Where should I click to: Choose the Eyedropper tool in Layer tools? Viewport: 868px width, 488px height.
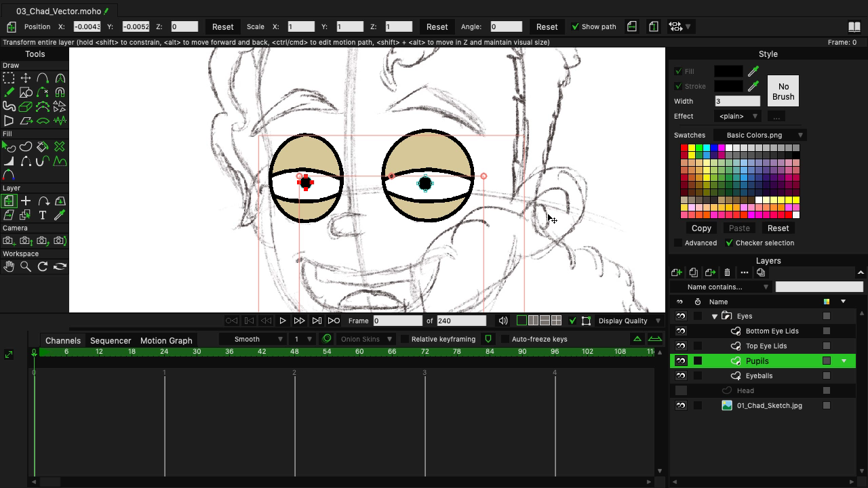[60, 216]
